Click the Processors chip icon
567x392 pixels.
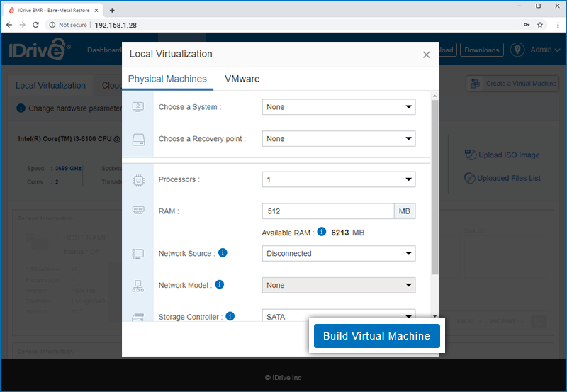coord(138,180)
